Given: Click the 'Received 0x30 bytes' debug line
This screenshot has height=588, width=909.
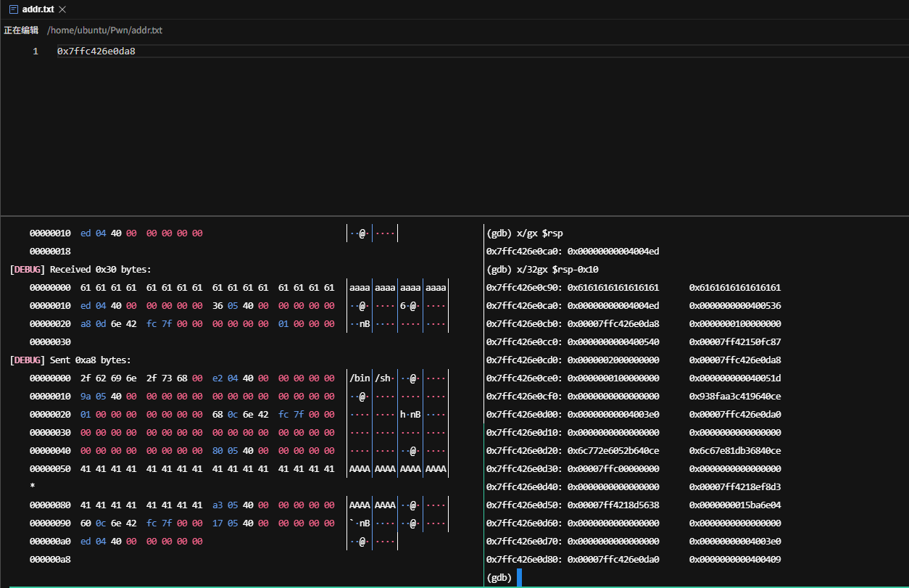Looking at the screenshot, I should coord(80,270).
